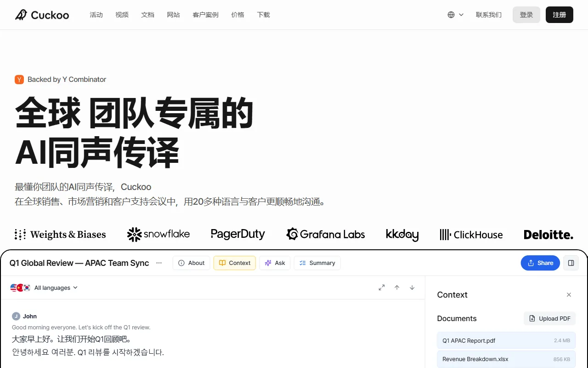Viewport: 588px width, 368px height.
Task: Open the globe language icon in navigation
Action: (452, 15)
